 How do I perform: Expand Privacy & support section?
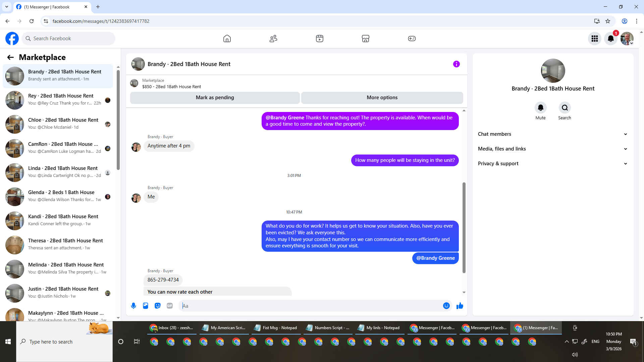click(x=552, y=164)
